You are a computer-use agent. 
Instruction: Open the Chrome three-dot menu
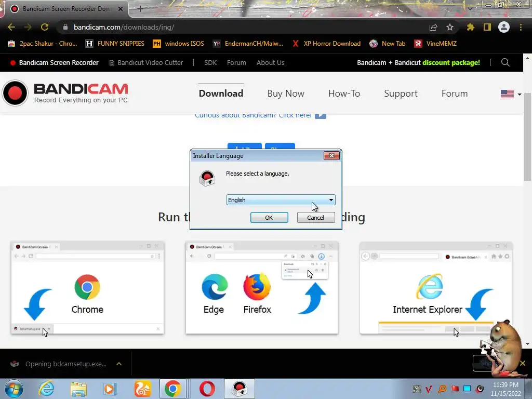click(521, 27)
